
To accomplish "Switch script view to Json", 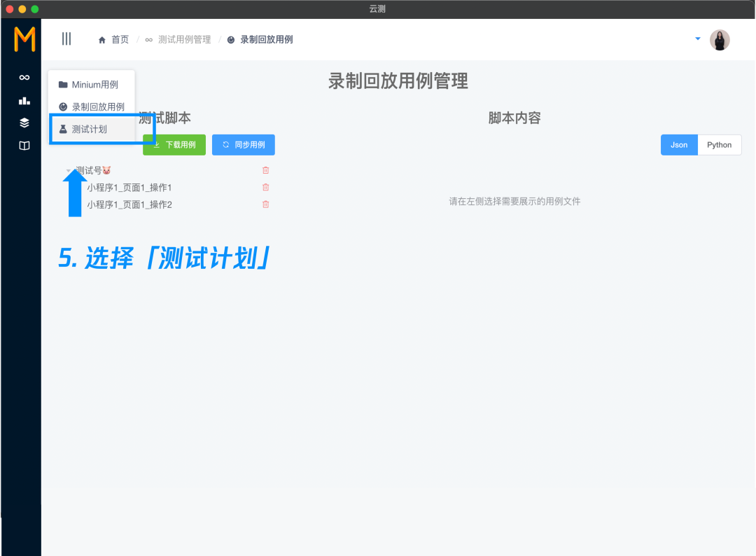I will pos(679,145).
